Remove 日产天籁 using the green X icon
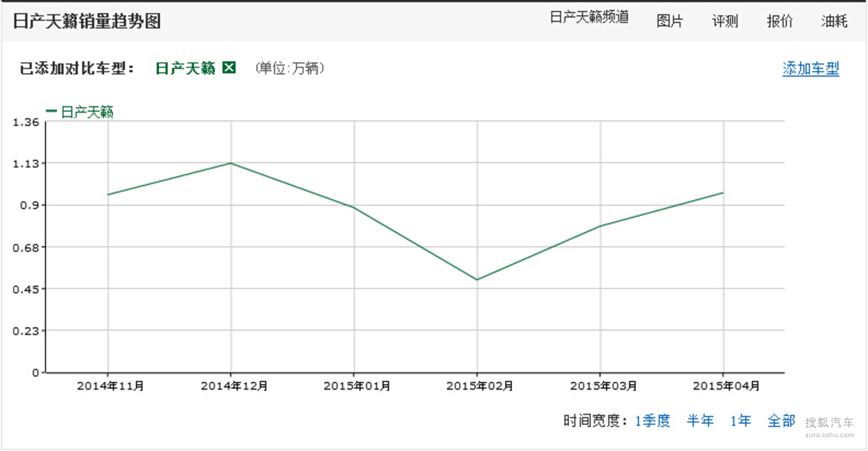Viewport: 868px width, 451px height. pos(229,68)
